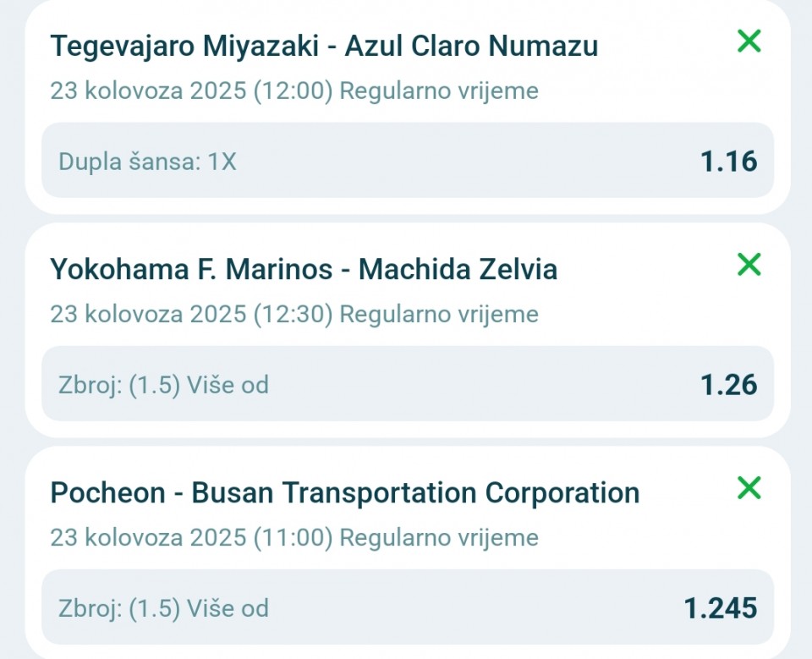Select the Dupla šansa: 1X bet label

pos(147,162)
